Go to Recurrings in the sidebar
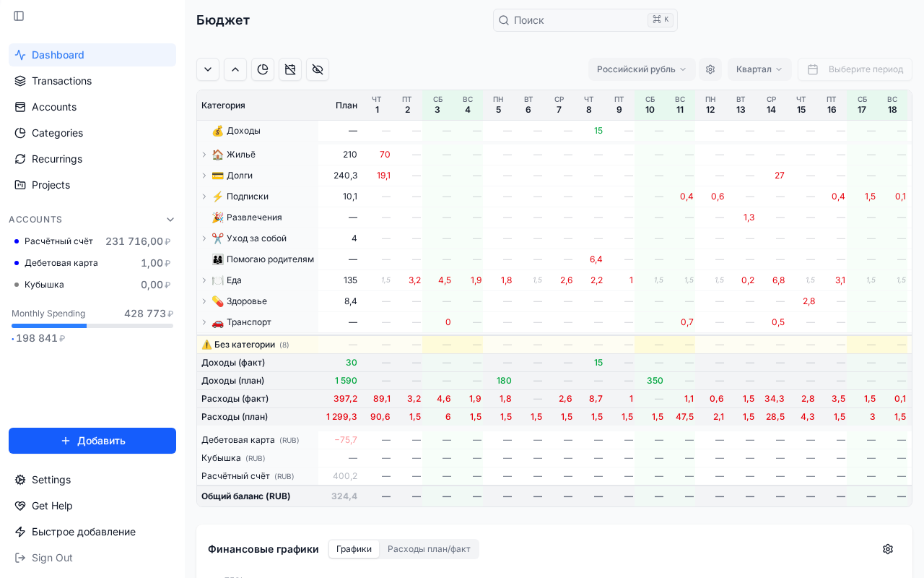This screenshot has width=924, height=578. click(57, 159)
